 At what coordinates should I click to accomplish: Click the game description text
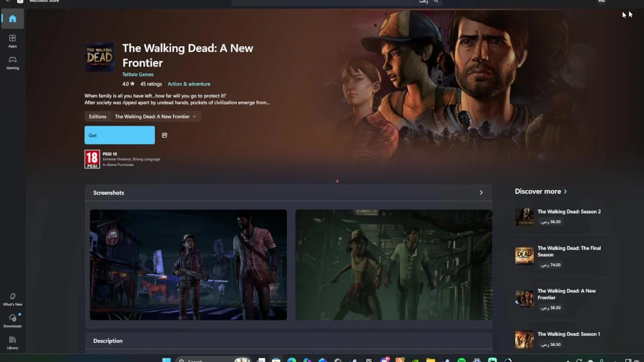click(177, 99)
